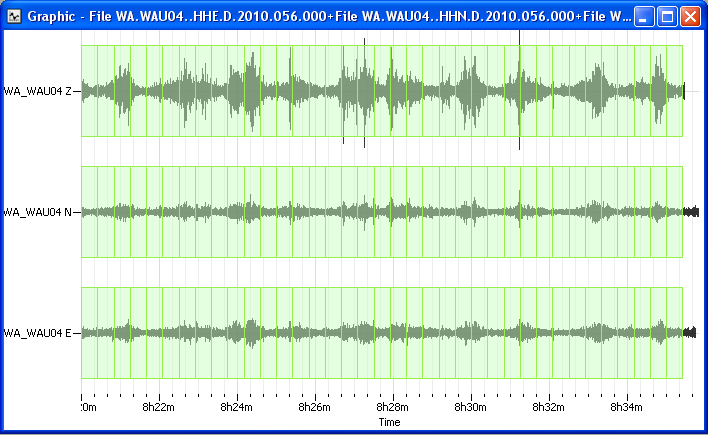This screenshot has height=435, width=708.
Task: Click the Time axis title
Action: pos(389,423)
